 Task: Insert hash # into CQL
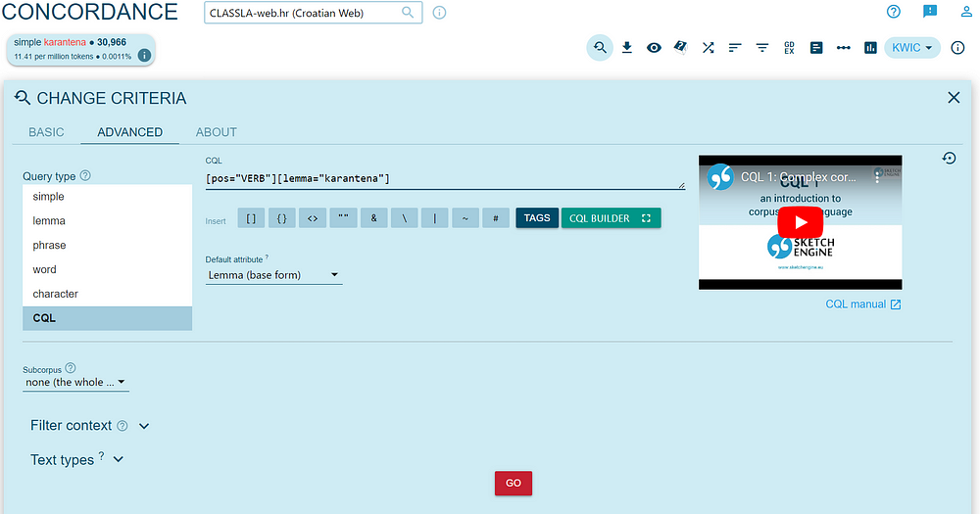point(496,218)
